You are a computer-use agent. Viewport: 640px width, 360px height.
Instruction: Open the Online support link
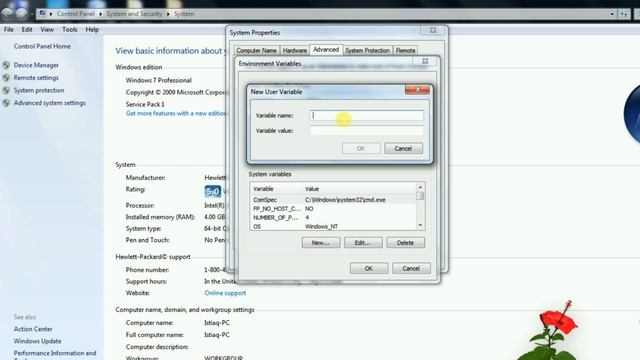tap(225, 293)
